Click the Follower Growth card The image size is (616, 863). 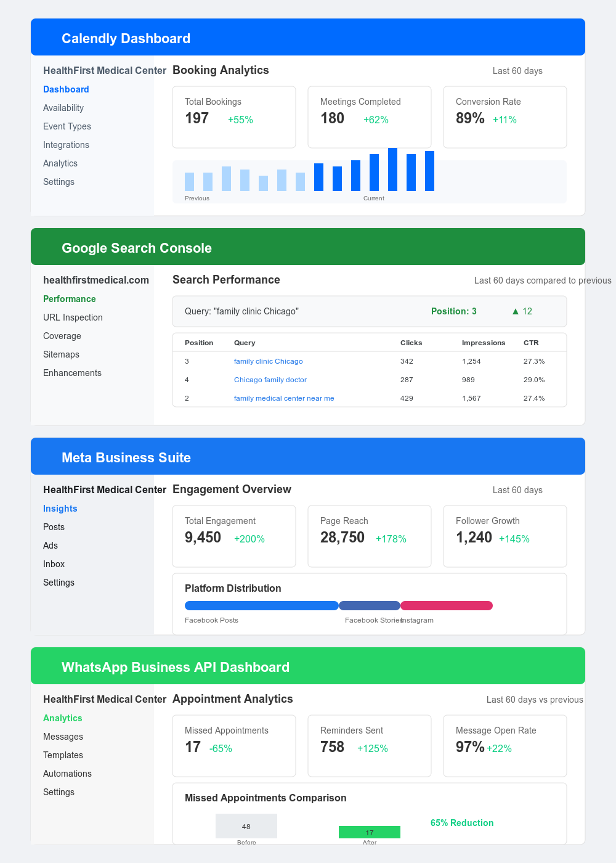[505, 536]
